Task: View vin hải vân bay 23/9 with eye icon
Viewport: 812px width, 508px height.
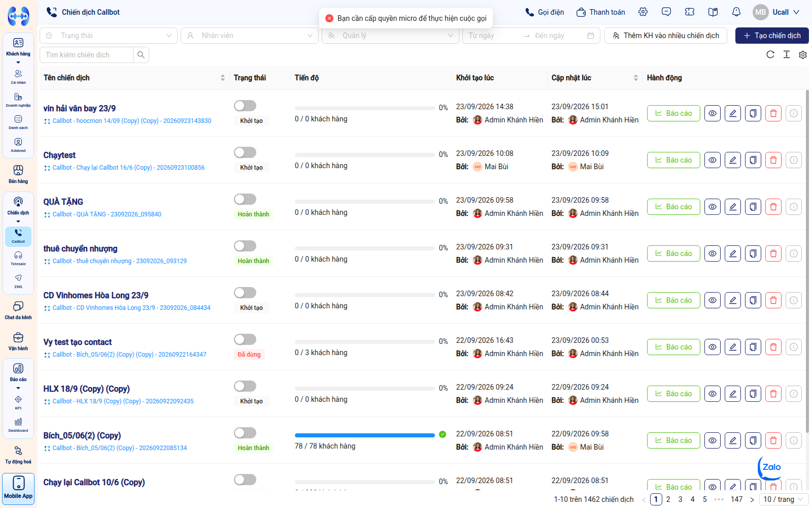Action: tap(713, 113)
